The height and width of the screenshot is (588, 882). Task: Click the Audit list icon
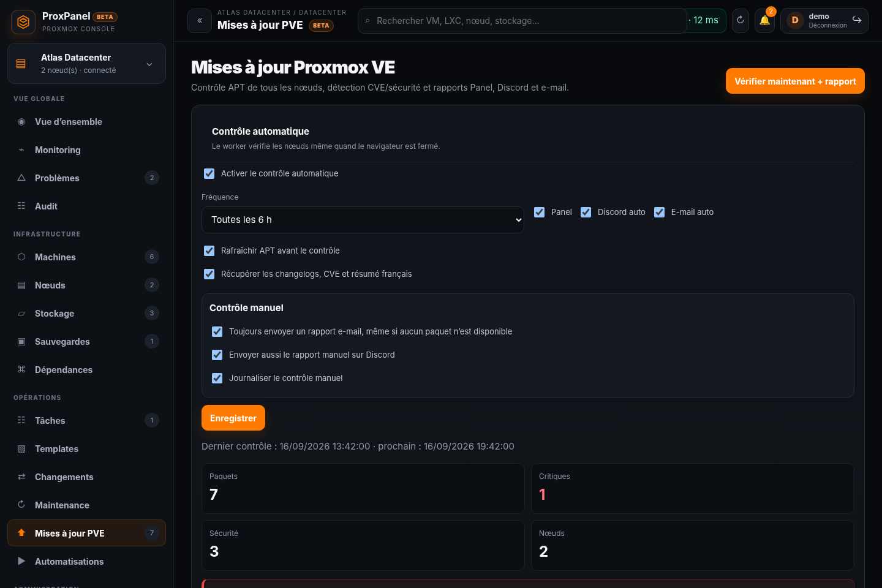pos(21,206)
